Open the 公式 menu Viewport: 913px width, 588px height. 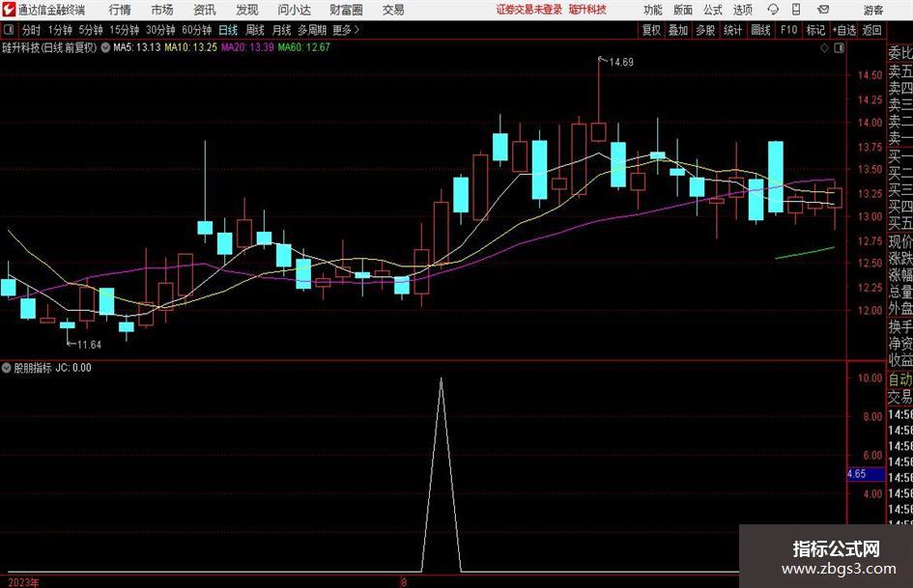click(x=713, y=10)
